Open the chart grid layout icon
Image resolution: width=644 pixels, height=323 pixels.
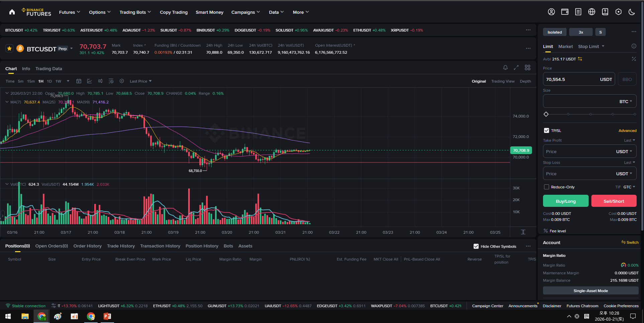pyautogui.click(x=528, y=68)
